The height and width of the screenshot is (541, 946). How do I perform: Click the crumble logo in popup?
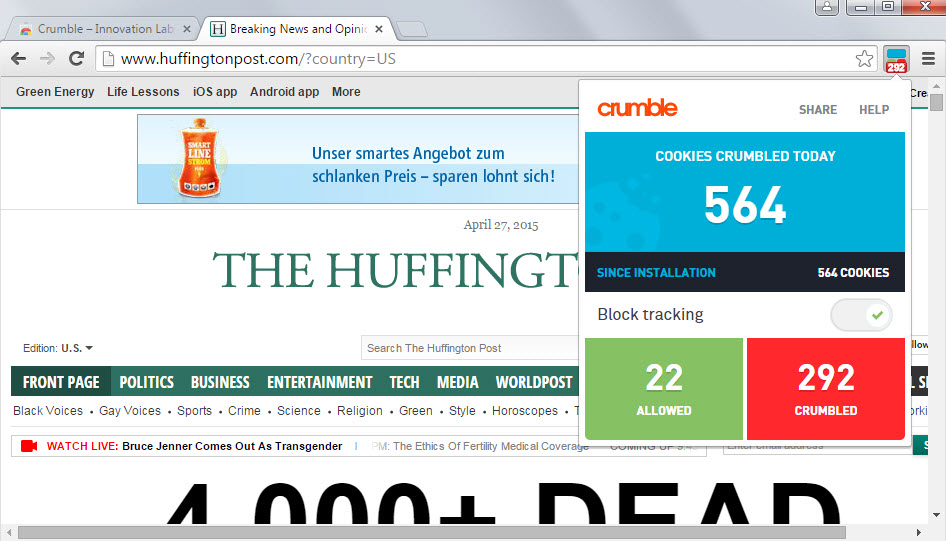pyautogui.click(x=637, y=108)
